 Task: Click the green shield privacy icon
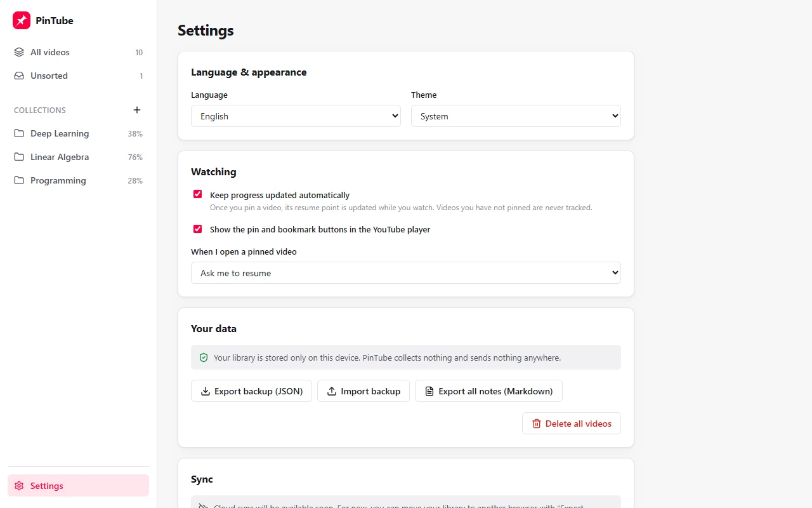(204, 358)
